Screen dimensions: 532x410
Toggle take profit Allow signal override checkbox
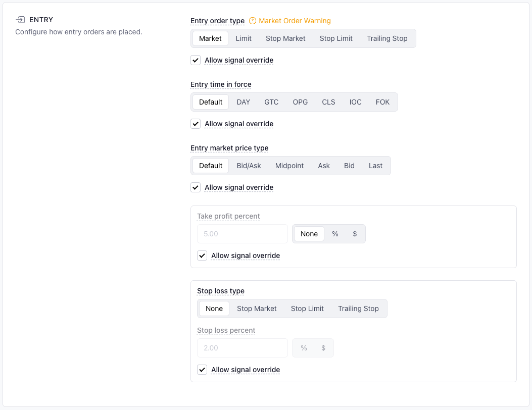point(203,256)
